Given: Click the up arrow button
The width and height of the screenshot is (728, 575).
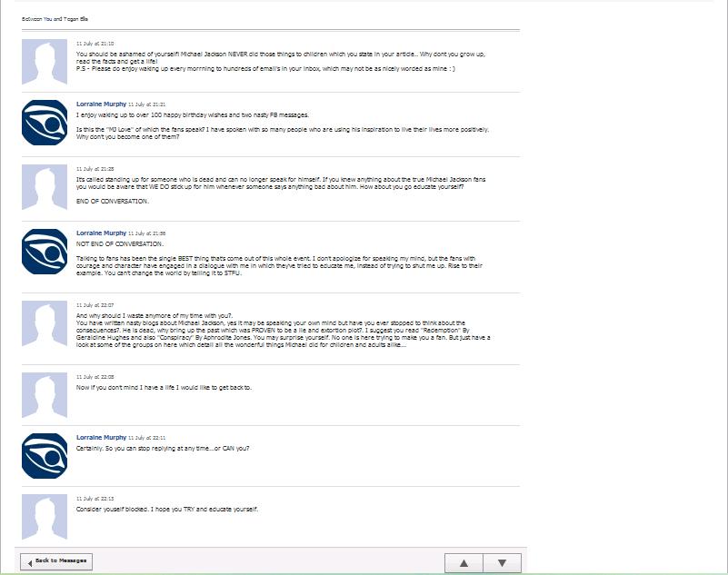Looking at the screenshot, I should click(x=464, y=562).
